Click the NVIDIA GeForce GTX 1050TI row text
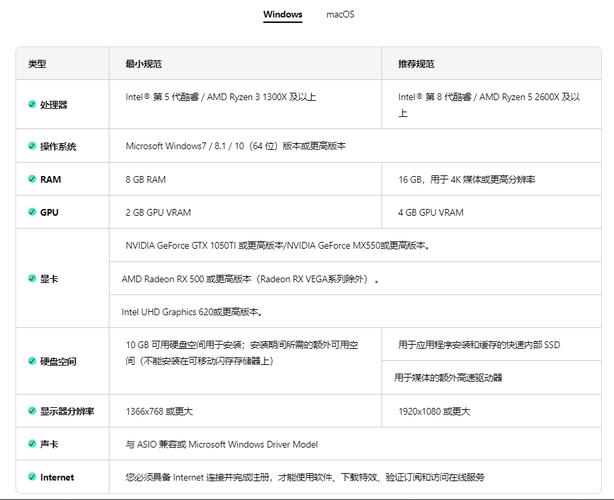614x500 pixels. point(278,245)
